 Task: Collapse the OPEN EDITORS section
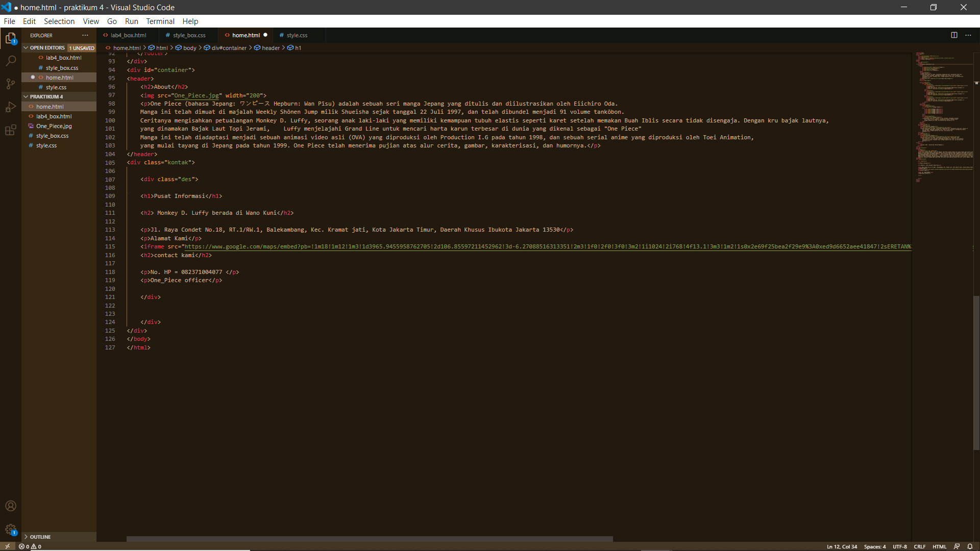25,47
